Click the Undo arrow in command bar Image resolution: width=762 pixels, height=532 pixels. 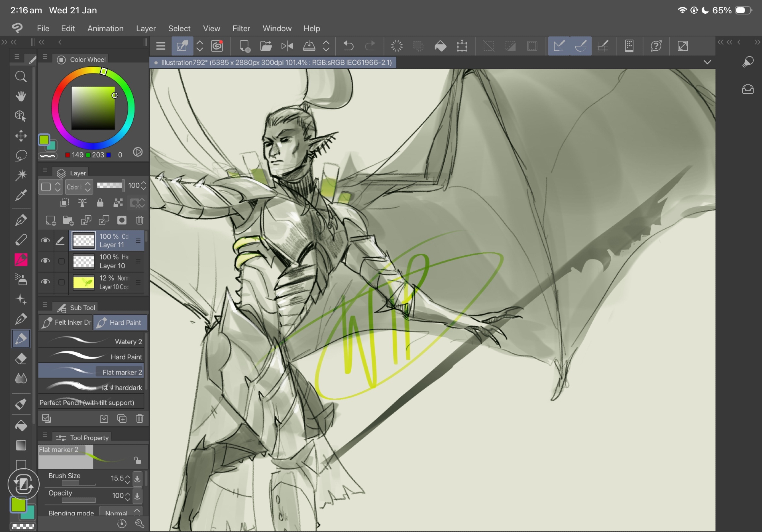pos(348,46)
